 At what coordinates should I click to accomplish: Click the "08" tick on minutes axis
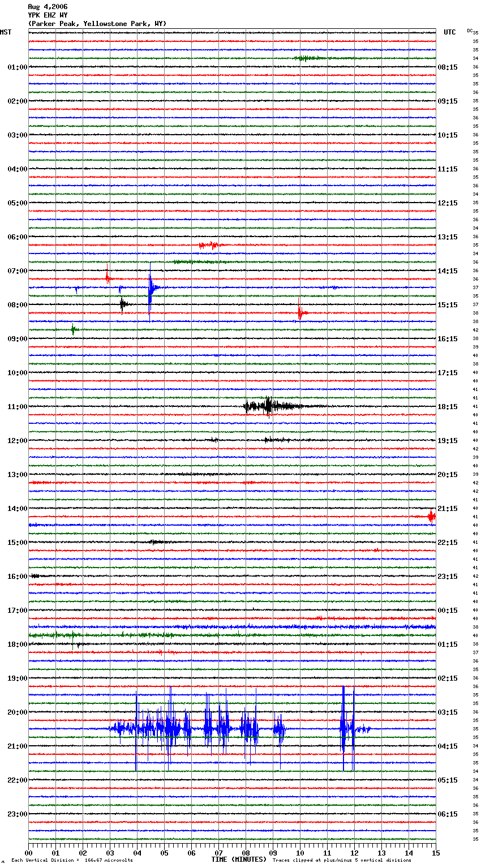[x=246, y=853]
